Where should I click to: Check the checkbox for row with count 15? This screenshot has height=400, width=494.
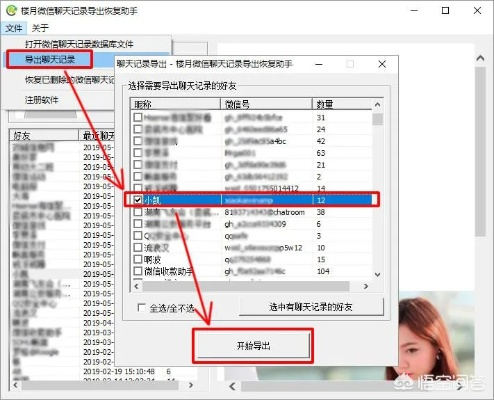[138, 259]
